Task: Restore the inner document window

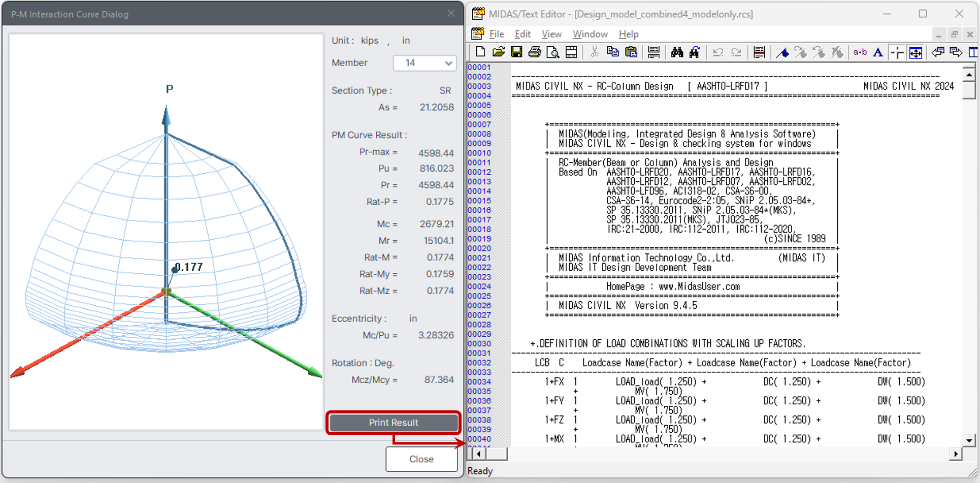Action: (x=954, y=34)
